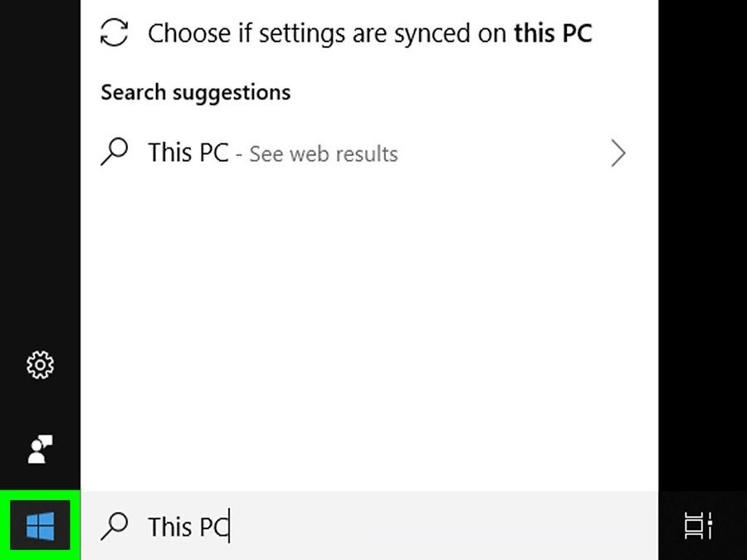Follow the "See web results" text
The image size is (747, 560).
[324, 154]
